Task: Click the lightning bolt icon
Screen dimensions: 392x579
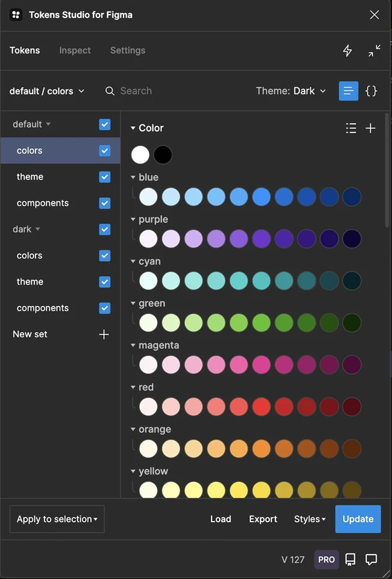Action: 347,51
